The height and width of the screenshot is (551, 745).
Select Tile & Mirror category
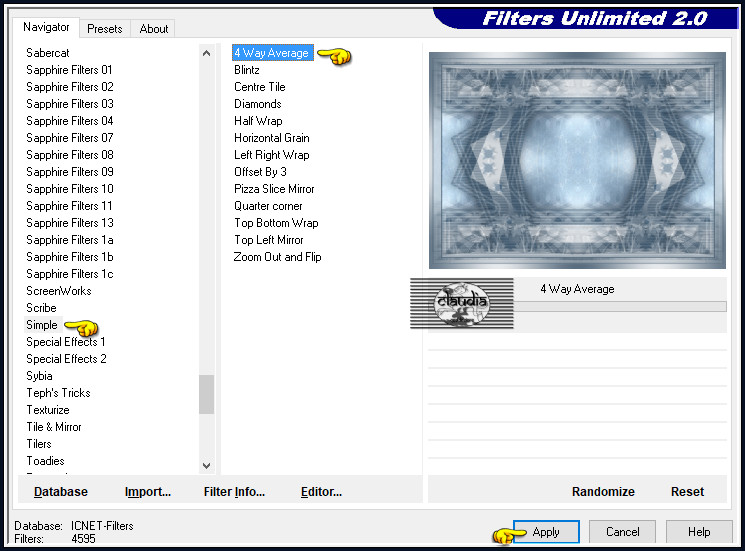54,427
